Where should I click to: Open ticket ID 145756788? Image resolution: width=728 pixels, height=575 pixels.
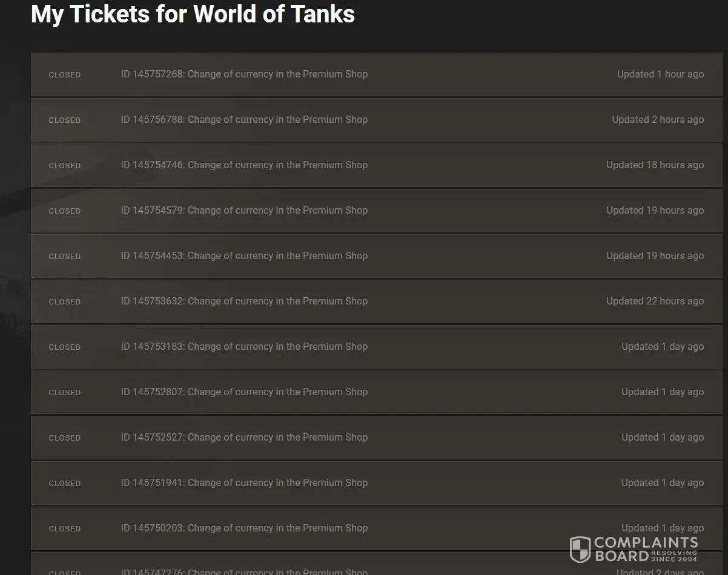[244, 120]
